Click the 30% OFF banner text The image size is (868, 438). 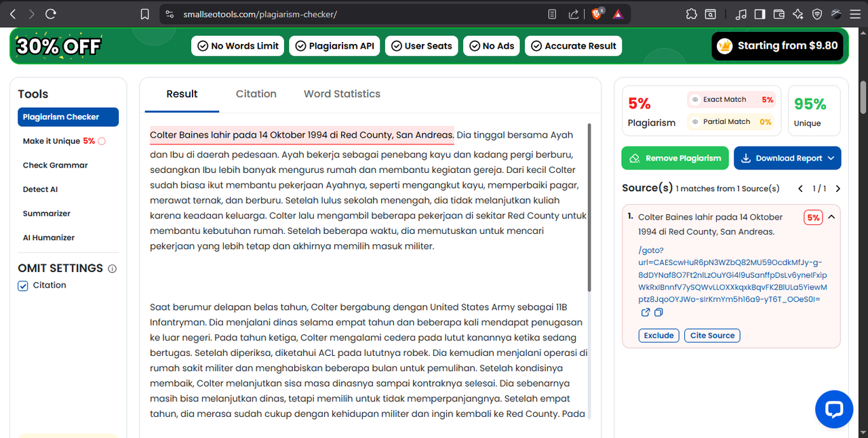coord(58,46)
